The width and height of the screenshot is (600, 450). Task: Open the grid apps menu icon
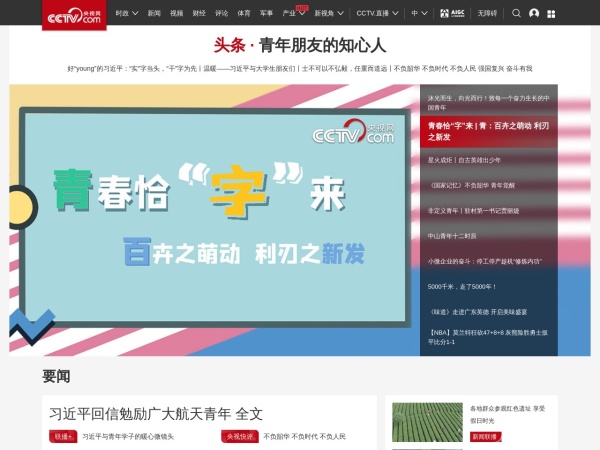click(551, 14)
